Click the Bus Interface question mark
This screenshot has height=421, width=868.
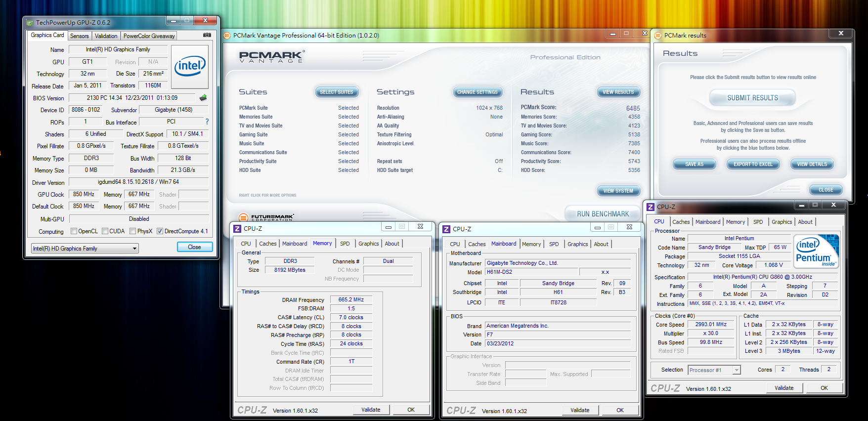coord(207,122)
